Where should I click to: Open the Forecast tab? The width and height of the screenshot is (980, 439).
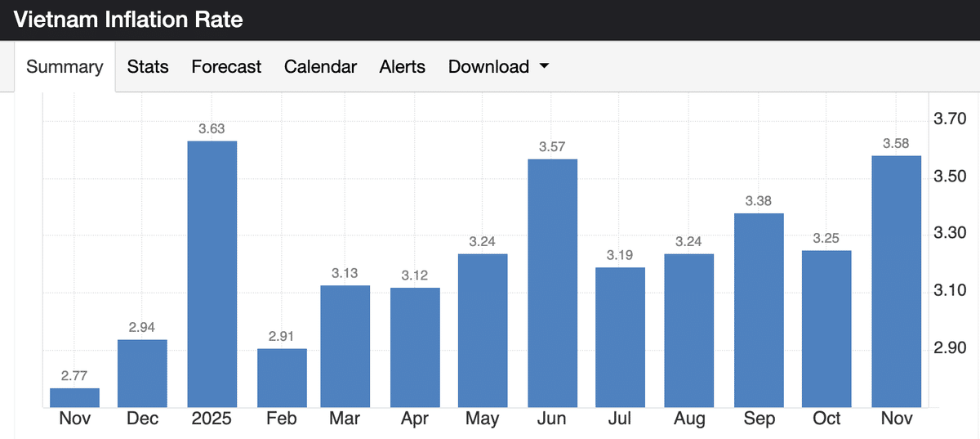click(226, 67)
